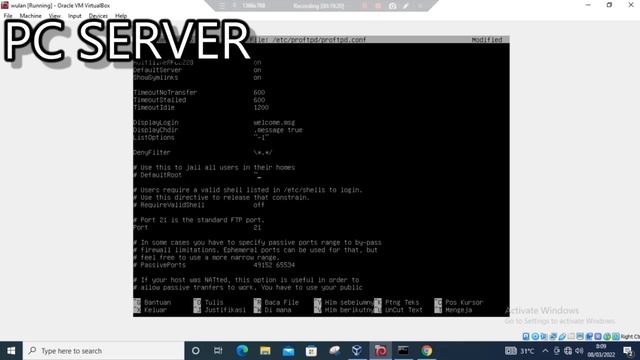Open the Mail app from taskbar
The image size is (640, 360).
(x=288, y=351)
